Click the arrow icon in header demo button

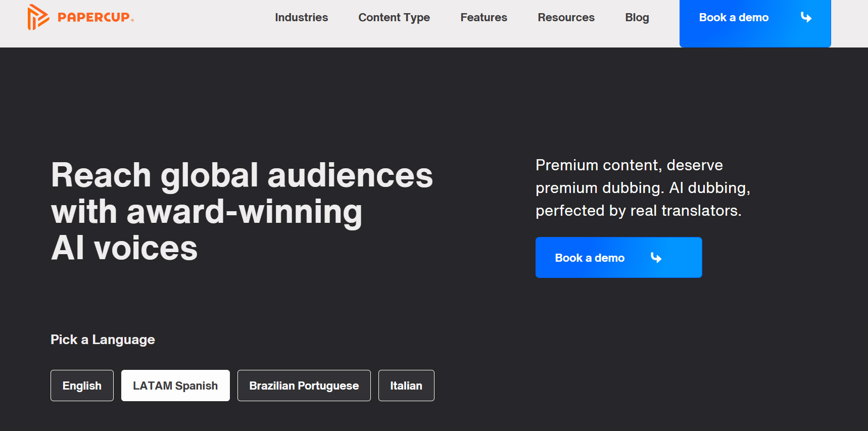tap(806, 18)
